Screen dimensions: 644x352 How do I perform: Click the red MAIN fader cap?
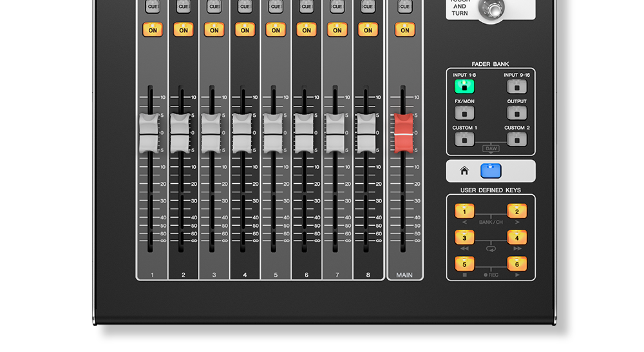coord(404,133)
